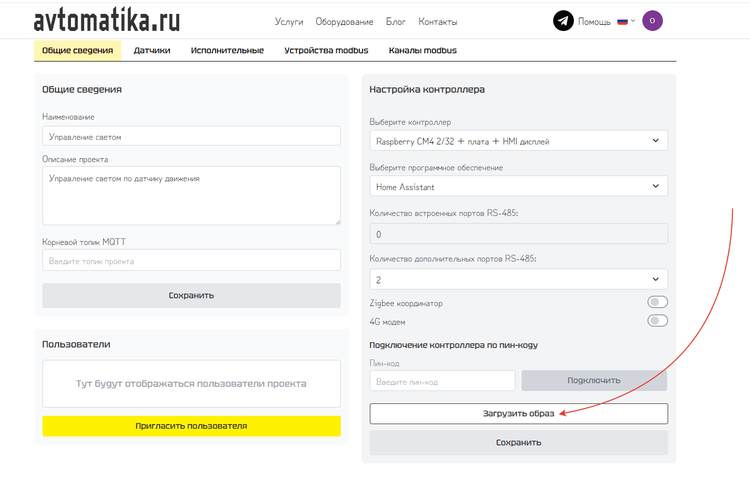
Task: Enable the Zigbee координатор toggle
Action: (657, 302)
